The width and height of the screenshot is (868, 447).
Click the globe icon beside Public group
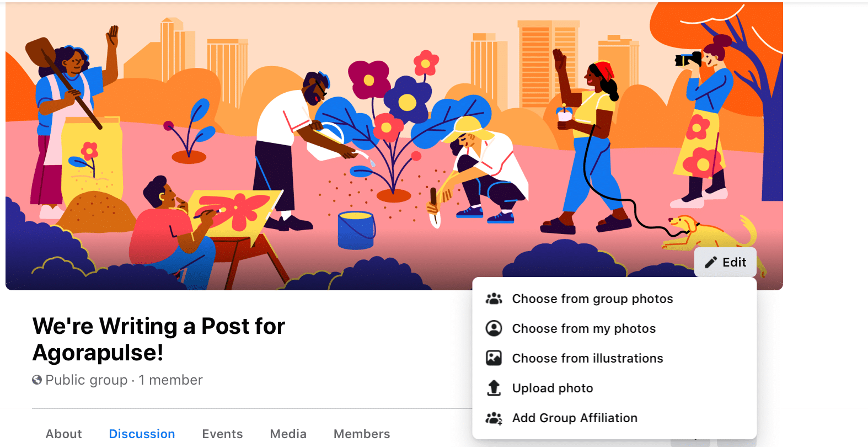point(37,380)
